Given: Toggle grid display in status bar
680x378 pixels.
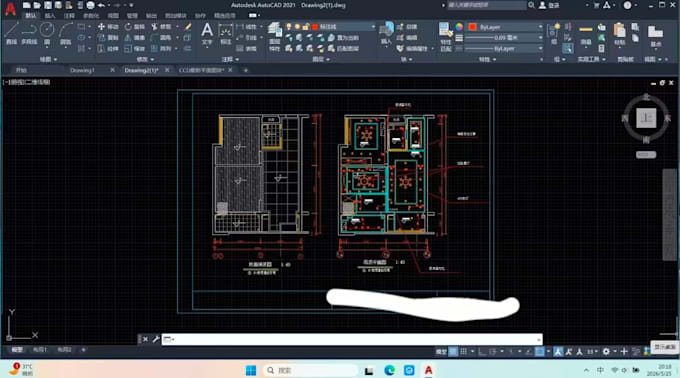Looking at the screenshot, I should [x=453, y=352].
